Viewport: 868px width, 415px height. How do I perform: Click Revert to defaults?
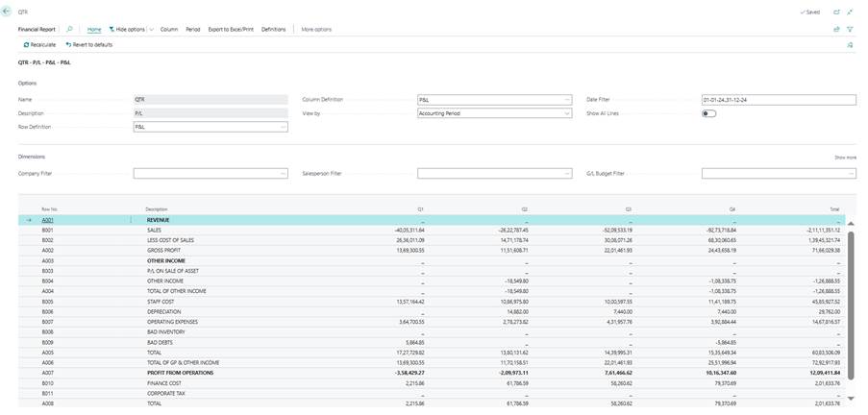[x=89, y=45]
